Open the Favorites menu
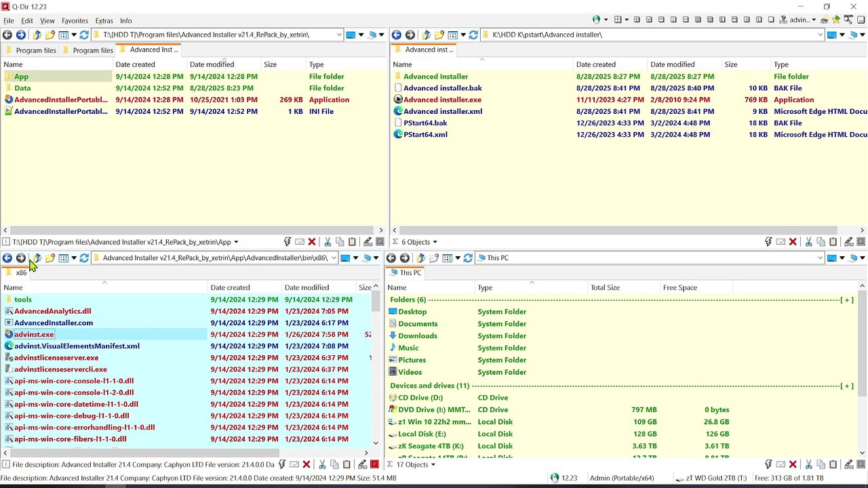Screen dimensions: 868x488 [x=75, y=20]
